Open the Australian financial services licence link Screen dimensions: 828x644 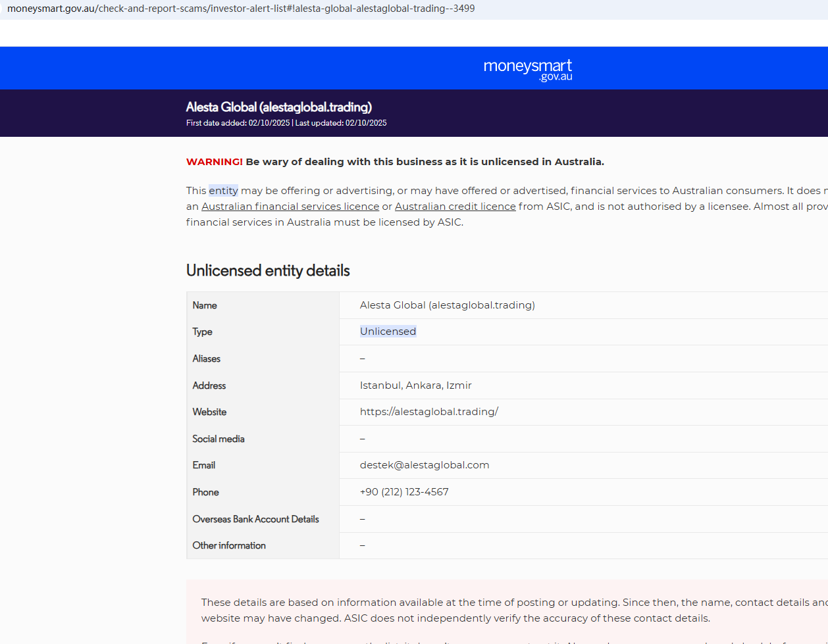[x=290, y=207]
